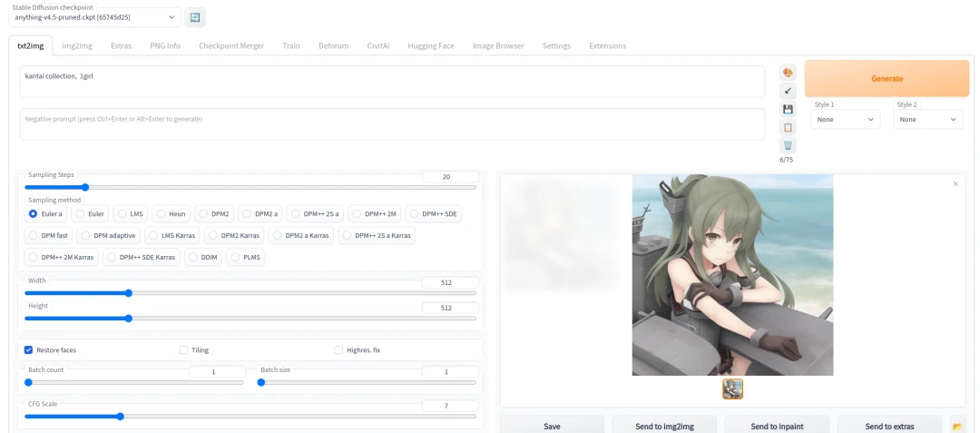Screen dimensions: 980x433
Task: Open the Extensions tab
Action: 607,45
